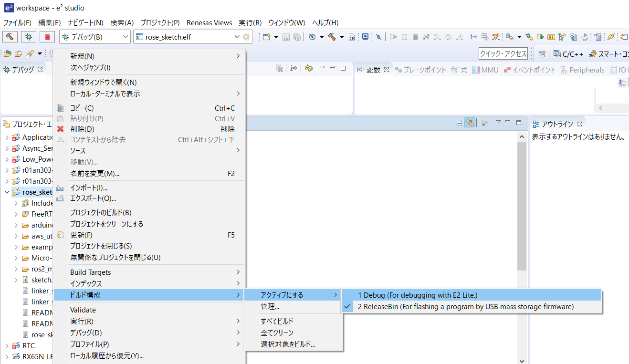
Task: Expand the 新規(N) context submenu
Action: pos(149,56)
